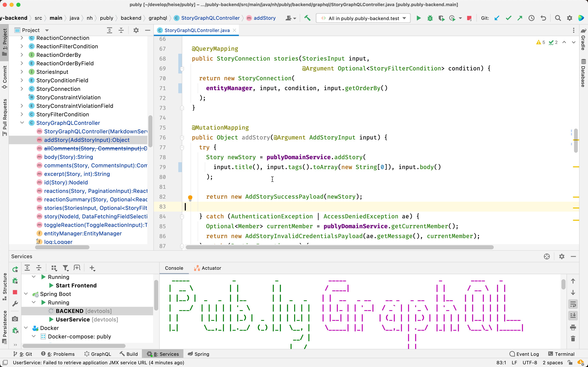The width and height of the screenshot is (588, 367).
Task: Collapse all nodes in Project panel
Action: pyautogui.click(x=121, y=30)
